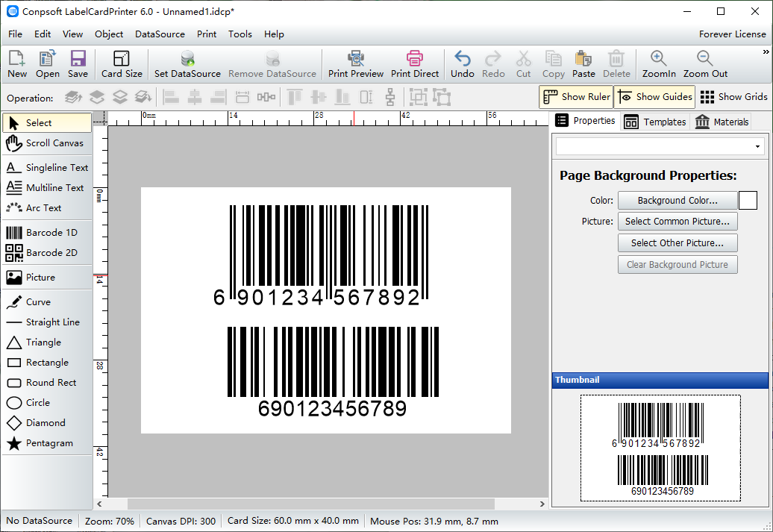Open the View menu
Screen dimensions: 773x532
72,34
